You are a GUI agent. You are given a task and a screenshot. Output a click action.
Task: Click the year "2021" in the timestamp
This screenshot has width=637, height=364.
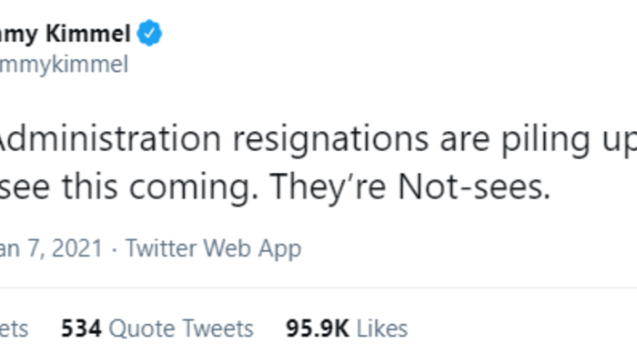pyautogui.click(x=78, y=248)
